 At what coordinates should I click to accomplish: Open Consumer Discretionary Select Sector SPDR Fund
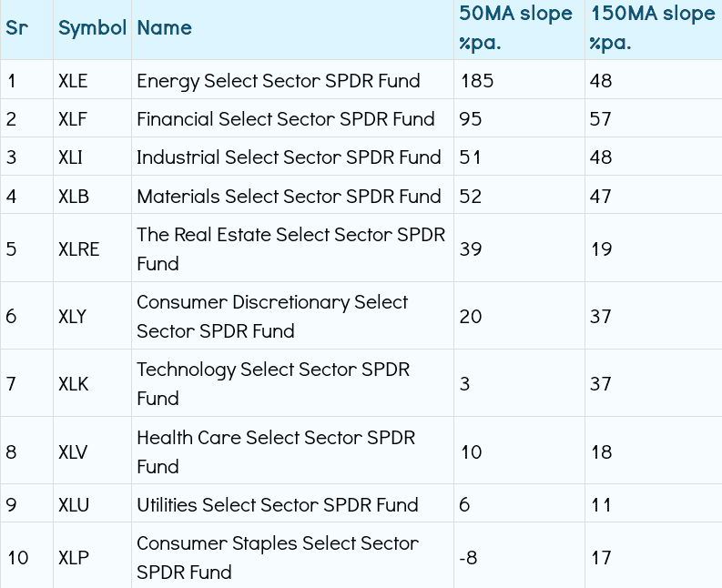pyautogui.click(x=272, y=316)
